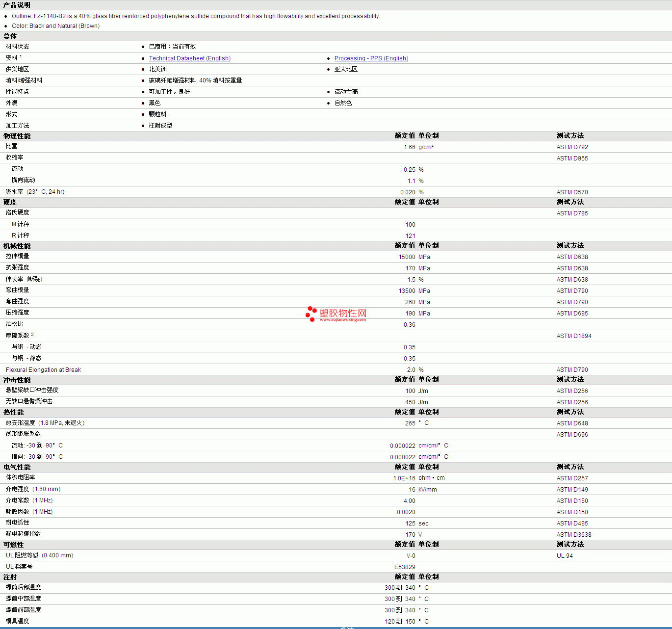Select the UL file number E53829
The image size is (672, 629).
pos(405,567)
